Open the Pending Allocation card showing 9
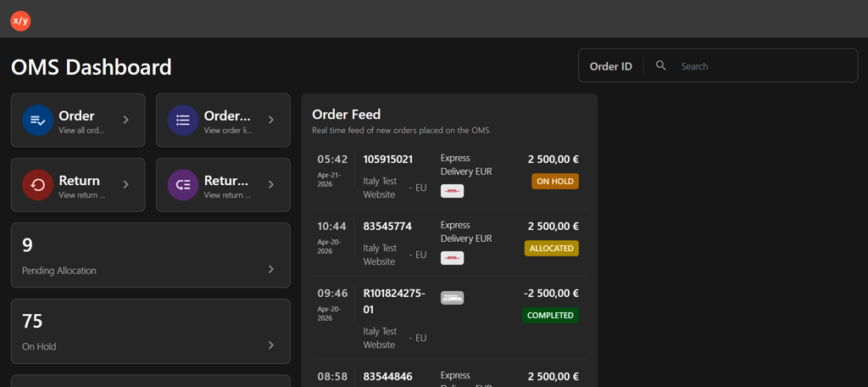Screen dimensions: 868x387 point(151,255)
